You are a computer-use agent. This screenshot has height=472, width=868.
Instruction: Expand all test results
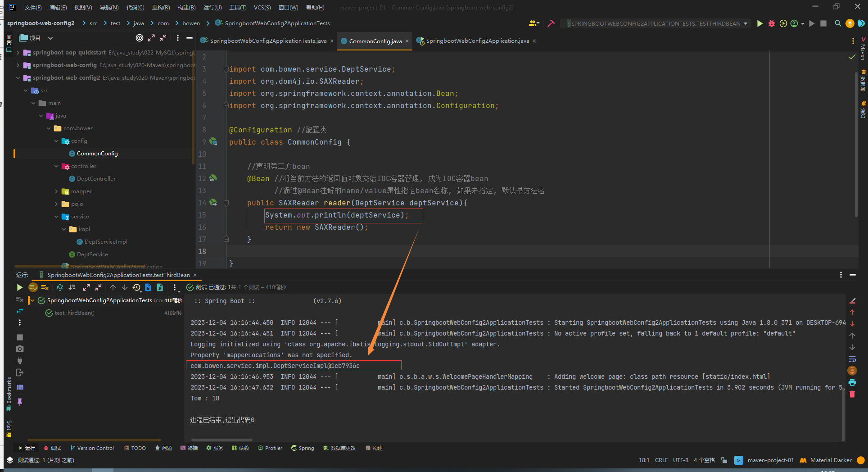click(86, 287)
